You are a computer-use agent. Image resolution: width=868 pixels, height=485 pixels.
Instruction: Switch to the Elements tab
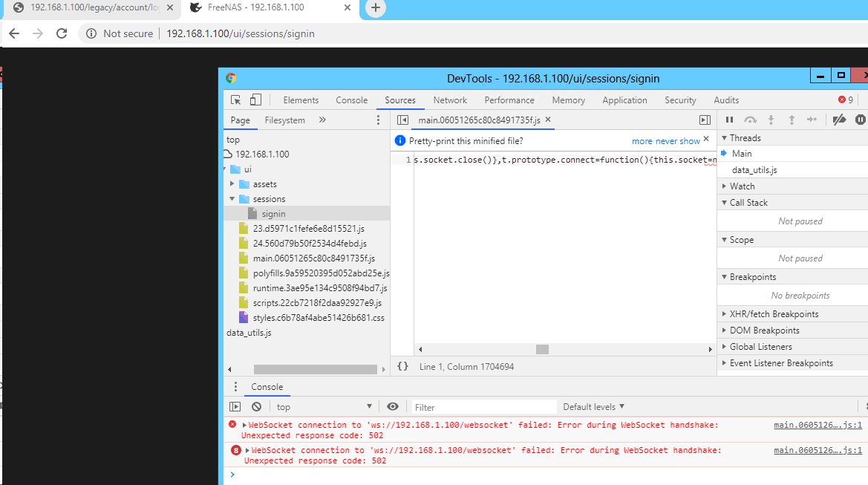tap(301, 100)
